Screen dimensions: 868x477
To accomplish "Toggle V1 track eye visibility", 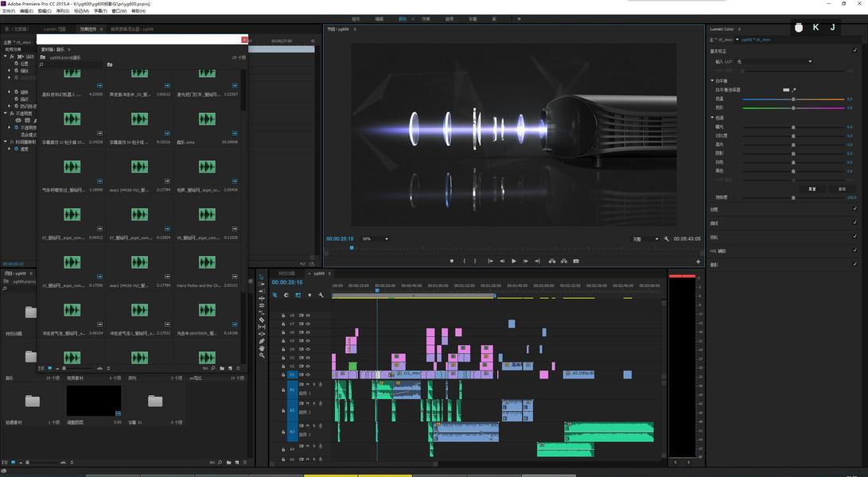I will point(308,374).
